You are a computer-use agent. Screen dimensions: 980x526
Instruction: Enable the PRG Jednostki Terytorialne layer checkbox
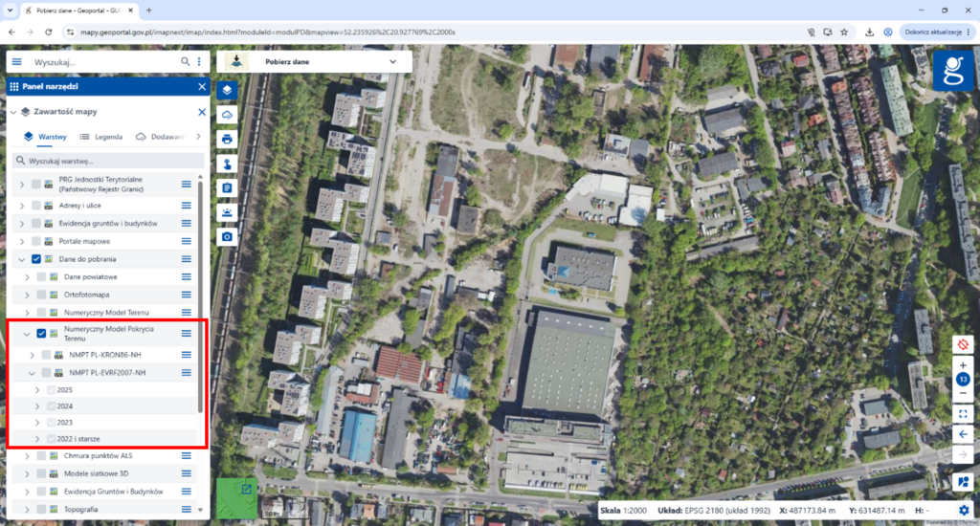[36, 185]
